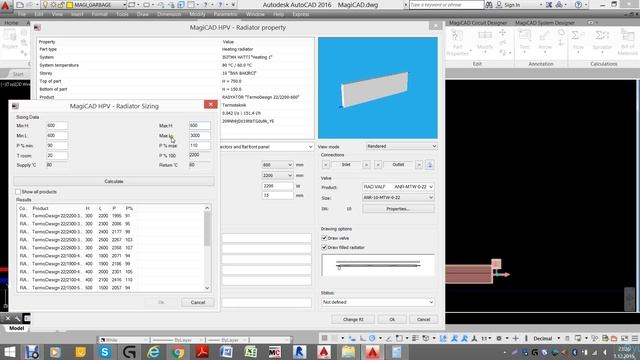
Task: Open Revit from the taskbar
Action: (x=300, y=352)
